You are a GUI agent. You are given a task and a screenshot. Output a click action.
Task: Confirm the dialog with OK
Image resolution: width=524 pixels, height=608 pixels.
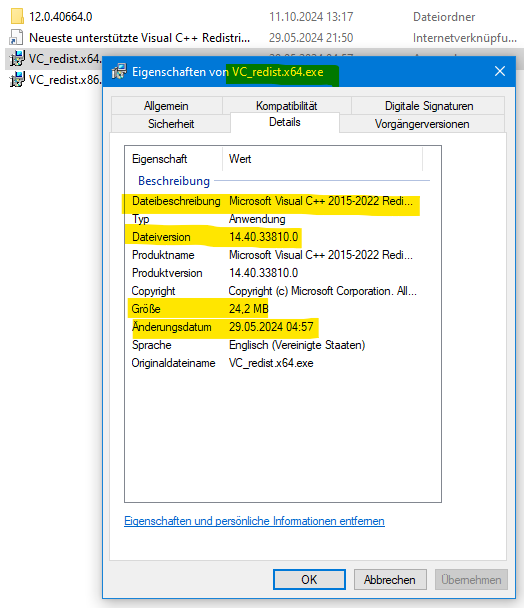tap(309, 579)
